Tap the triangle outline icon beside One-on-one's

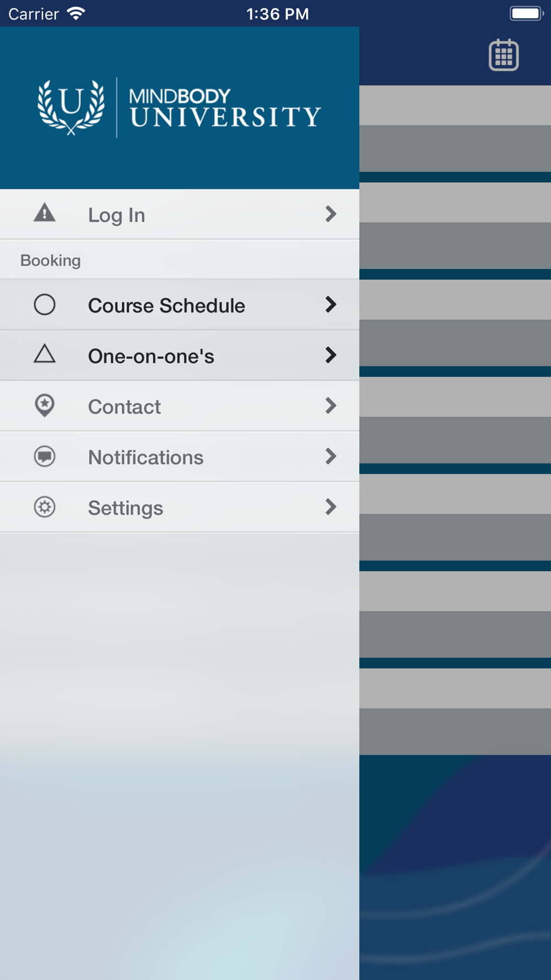[45, 354]
